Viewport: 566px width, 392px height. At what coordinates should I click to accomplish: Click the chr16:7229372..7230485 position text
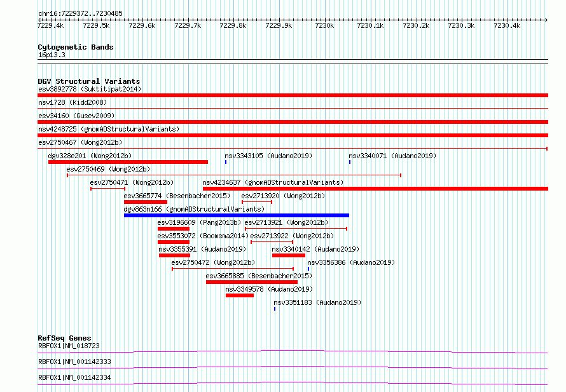click(x=80, y=13)
